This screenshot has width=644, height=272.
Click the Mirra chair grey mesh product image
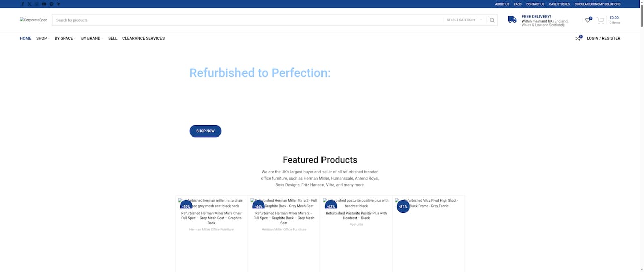pos(211,203)
